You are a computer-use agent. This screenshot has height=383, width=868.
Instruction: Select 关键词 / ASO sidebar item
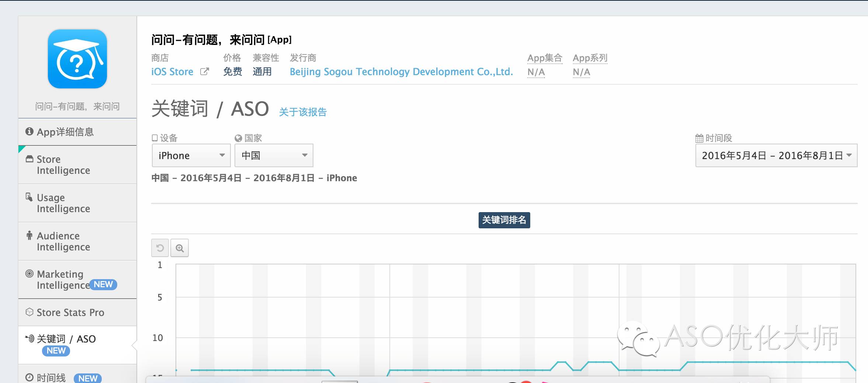(77, 345)
